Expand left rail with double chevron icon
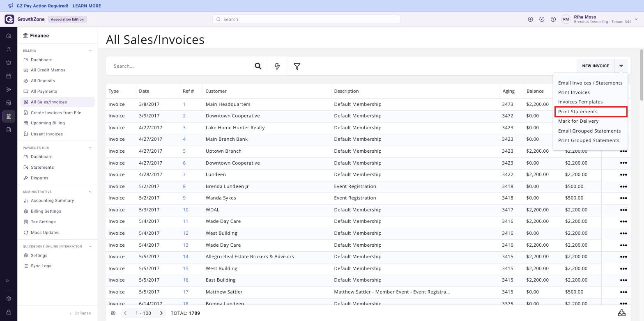This screenshot has width=644, height=321. pyautogui.click(x=7, y=281)
